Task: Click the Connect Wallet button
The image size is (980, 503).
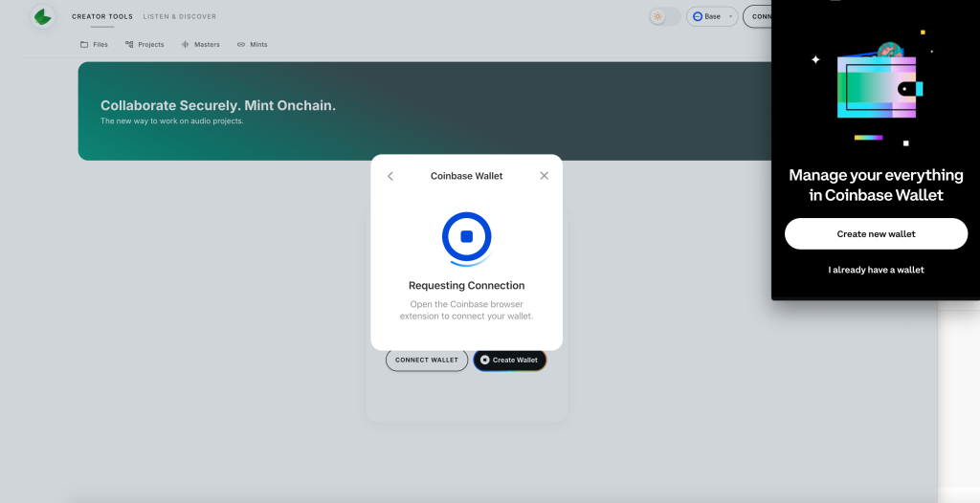Action: [x=427, y=360]
